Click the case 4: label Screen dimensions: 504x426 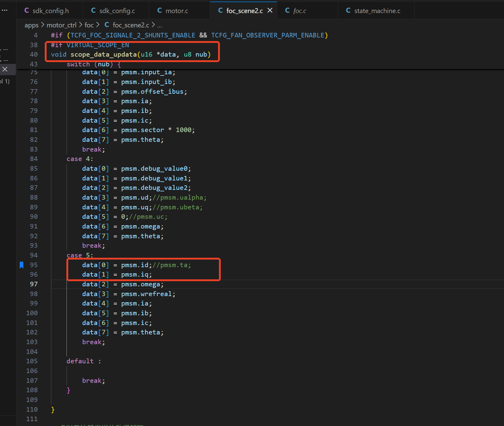80,159
